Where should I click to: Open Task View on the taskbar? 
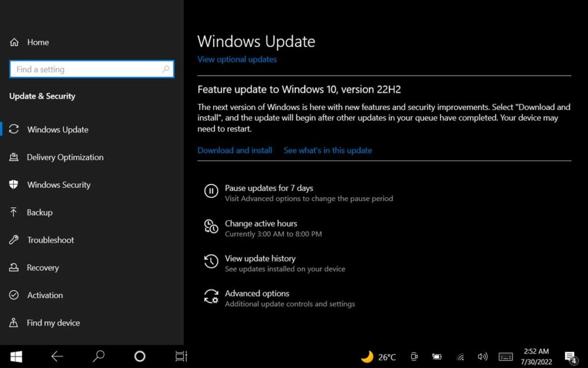(181, 356)
